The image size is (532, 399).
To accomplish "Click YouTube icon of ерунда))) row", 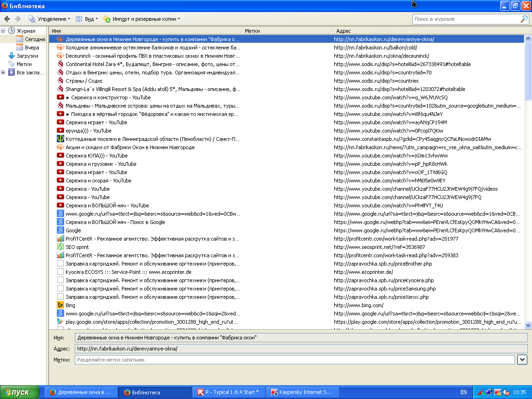I will [x=60, y=131].
